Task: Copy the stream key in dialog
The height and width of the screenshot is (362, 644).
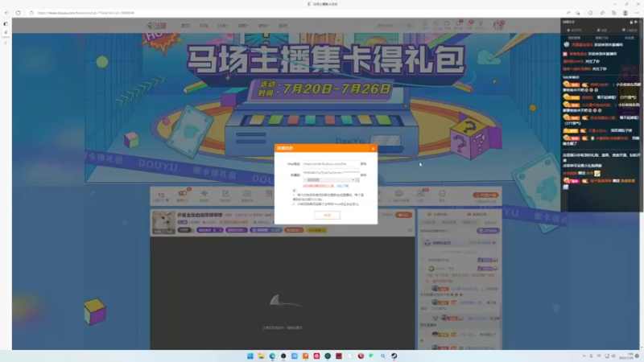Action: tap(363, 175)
